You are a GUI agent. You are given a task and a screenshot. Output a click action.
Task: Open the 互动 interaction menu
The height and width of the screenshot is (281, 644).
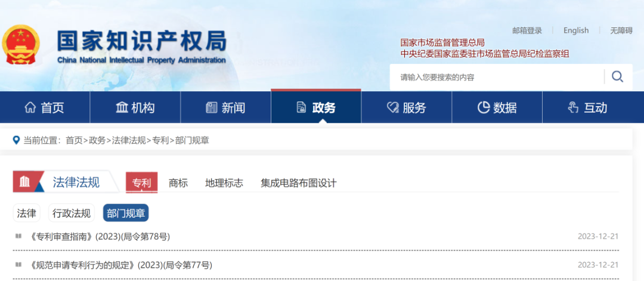click(587, 107)
